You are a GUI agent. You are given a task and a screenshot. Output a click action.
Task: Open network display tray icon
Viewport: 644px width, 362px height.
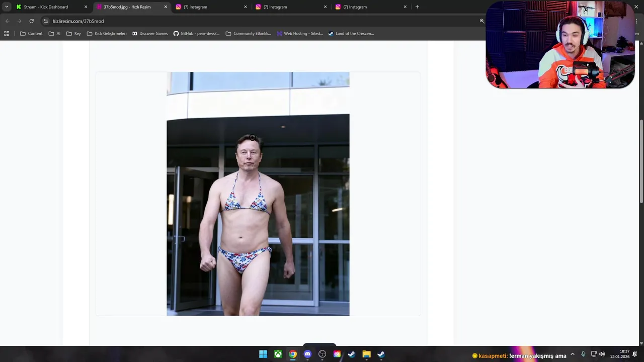coord(594,354)
